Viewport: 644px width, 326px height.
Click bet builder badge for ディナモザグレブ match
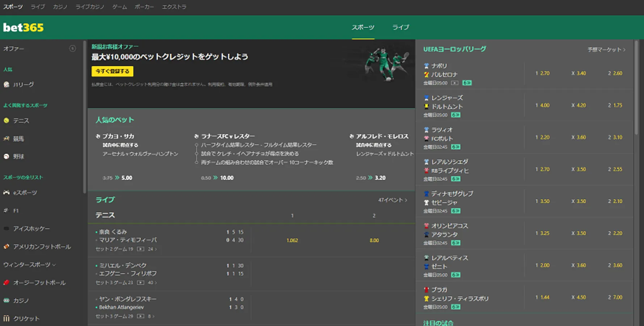[456, 211]
